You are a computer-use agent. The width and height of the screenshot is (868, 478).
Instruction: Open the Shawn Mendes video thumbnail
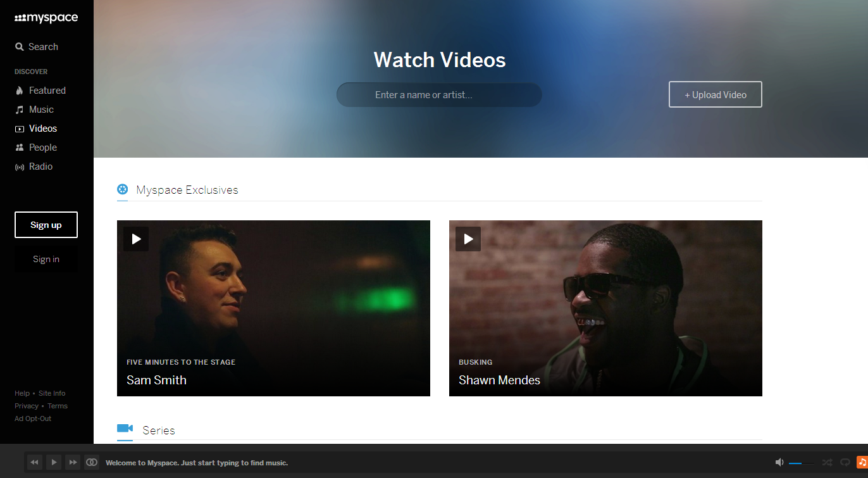(605, 308)
